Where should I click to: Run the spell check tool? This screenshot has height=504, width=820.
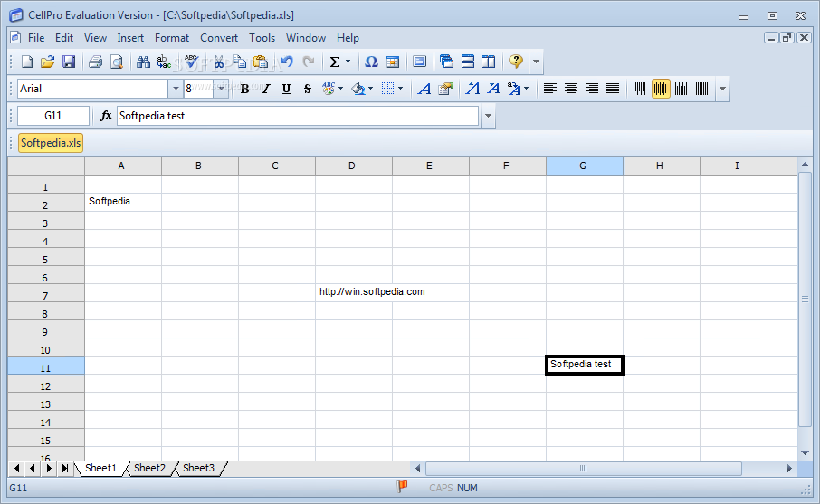[191, 62]
